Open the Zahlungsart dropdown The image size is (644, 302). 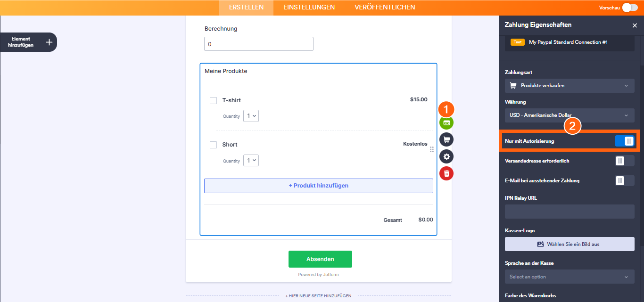(x=570, y=86)
